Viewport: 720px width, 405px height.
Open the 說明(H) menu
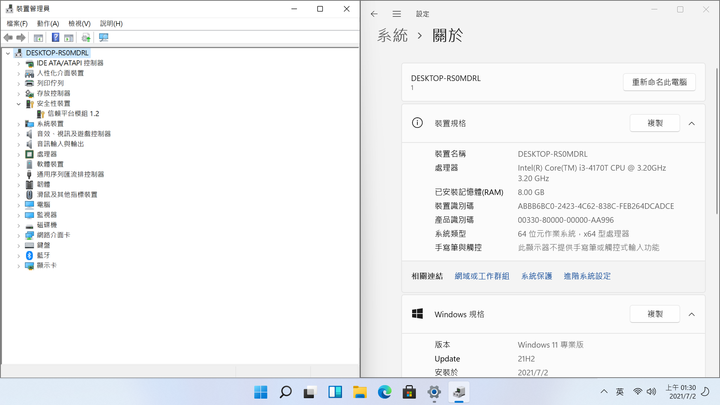tap(111, 23)
